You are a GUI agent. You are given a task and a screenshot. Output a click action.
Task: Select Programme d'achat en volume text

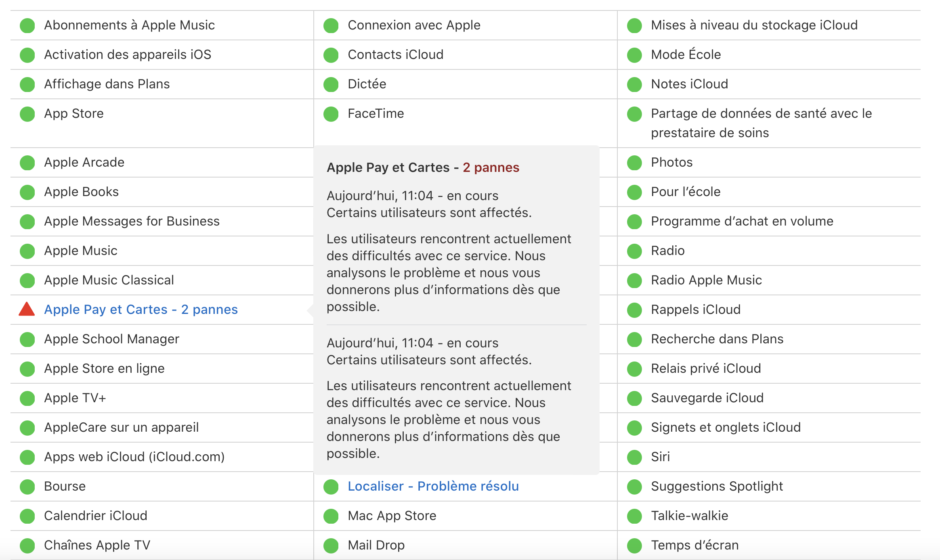pyautogui.click(x=742, y=221)
